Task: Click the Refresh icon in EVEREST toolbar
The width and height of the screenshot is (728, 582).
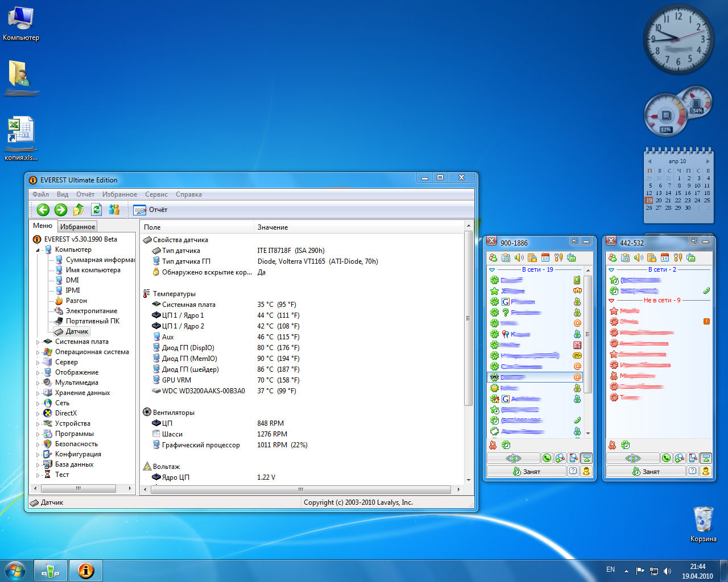Action: (97, 210)
